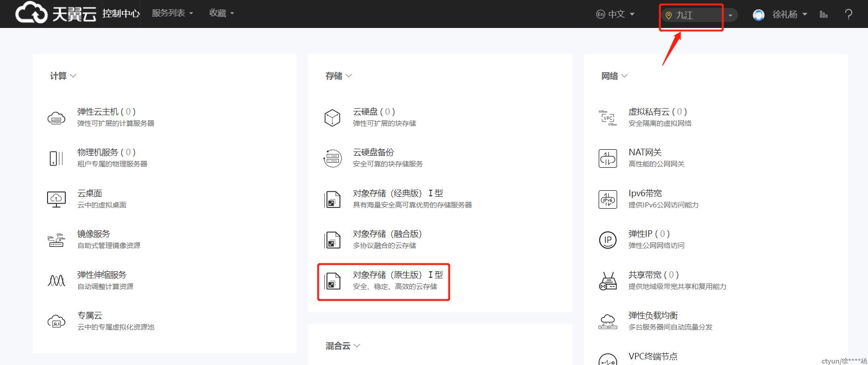Open 对象存储（经典版）I型 link
The height and width of the screenshot is (365, 868).
pos(398,193)
